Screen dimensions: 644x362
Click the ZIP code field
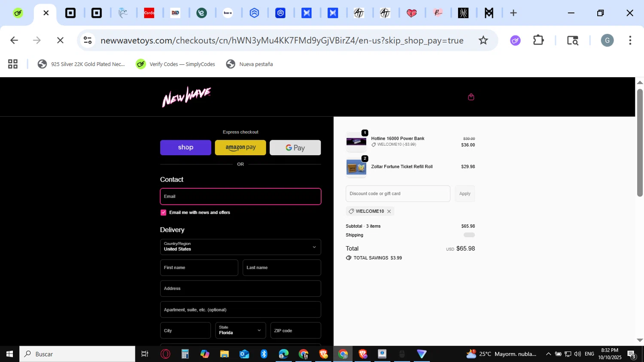tap(295, 331)
